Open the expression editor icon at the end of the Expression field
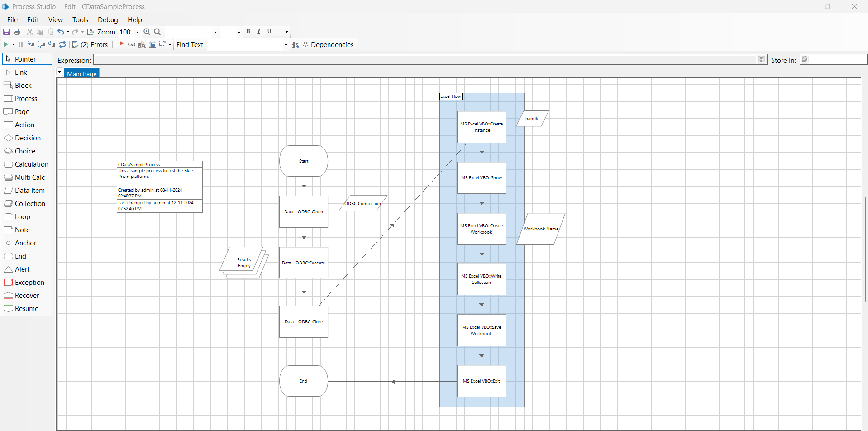 762,60
